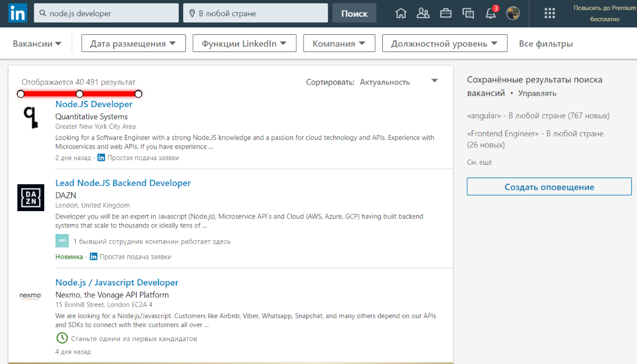The width and height of the screenshot is (637, 364).
Task: Open Node.js / Javascript Developer job
Action: click(x=117, y=282)
